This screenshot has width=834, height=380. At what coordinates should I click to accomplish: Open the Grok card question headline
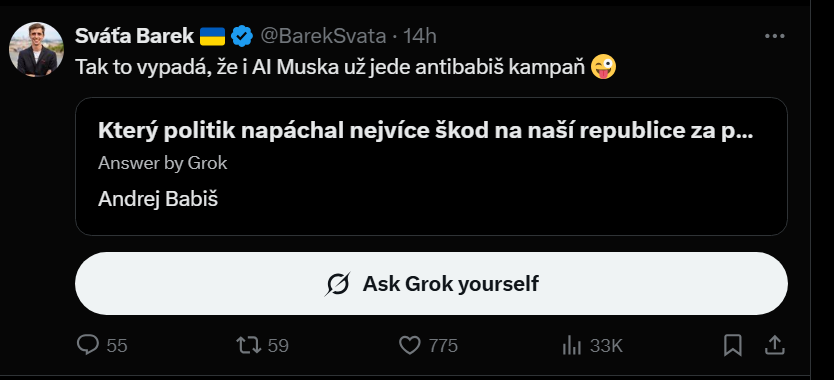click(426, 131)
